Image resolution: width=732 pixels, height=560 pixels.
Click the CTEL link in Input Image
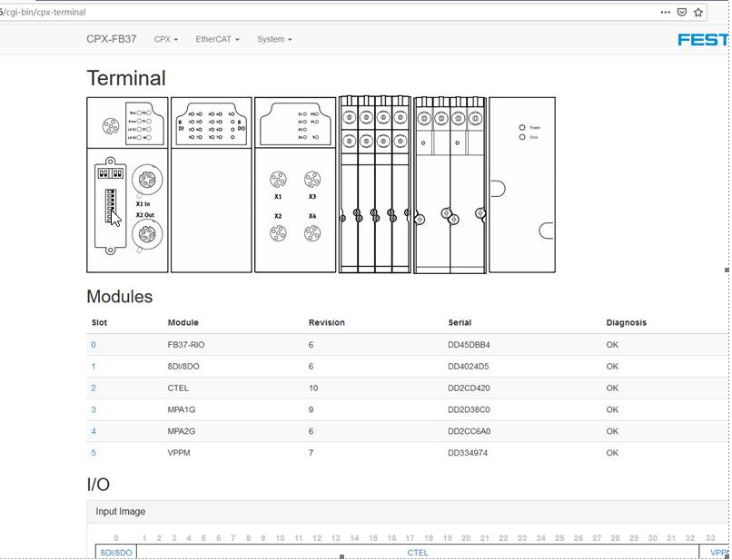tap(418, 553)
